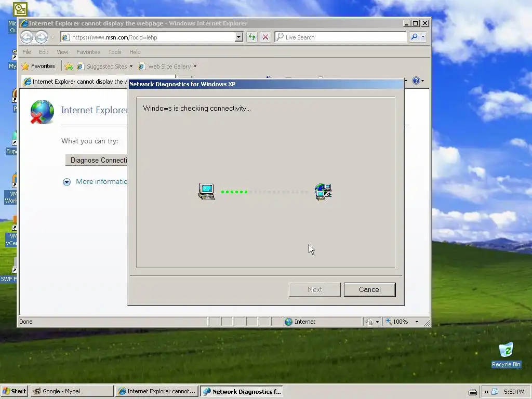Click the Internet zone globe in status bar
The height and width of the screenshot is (399, 532).
tap(289, 322)
